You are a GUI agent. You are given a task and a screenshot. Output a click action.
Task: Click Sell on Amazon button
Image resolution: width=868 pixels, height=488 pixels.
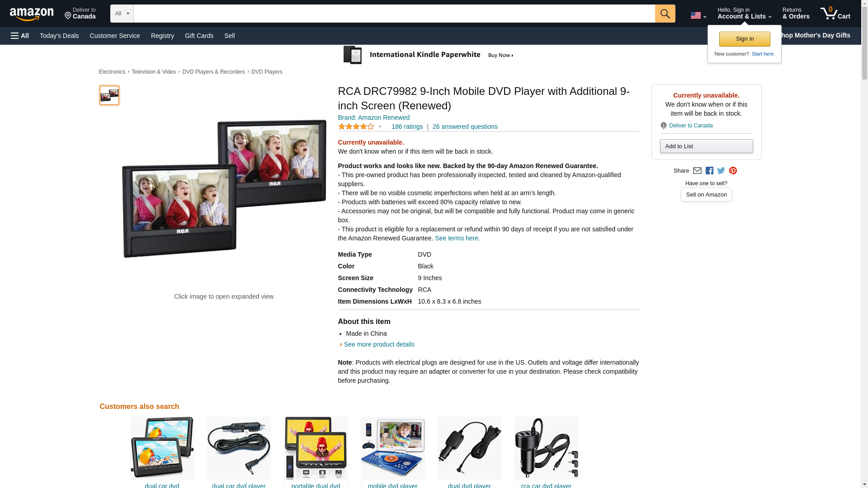(x=706, y=195)
